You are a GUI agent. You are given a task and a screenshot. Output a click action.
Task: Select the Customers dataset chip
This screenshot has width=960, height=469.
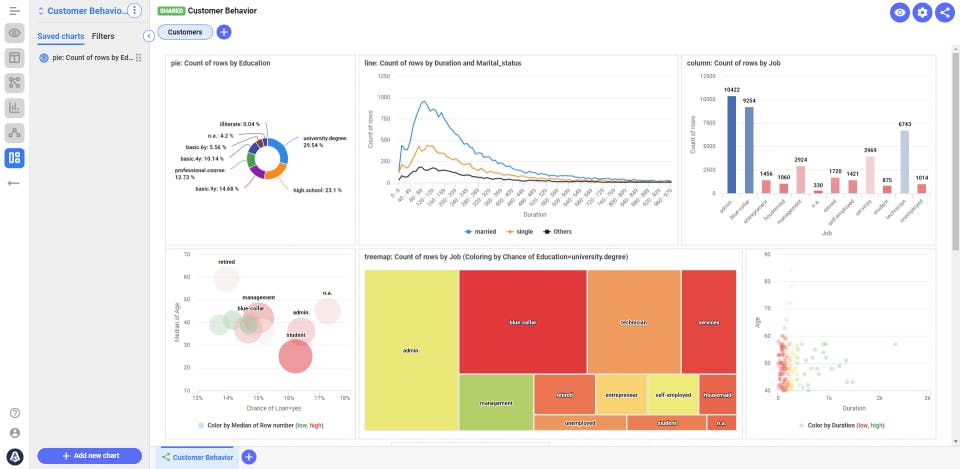pyautogui.click(x=185, y=32)
